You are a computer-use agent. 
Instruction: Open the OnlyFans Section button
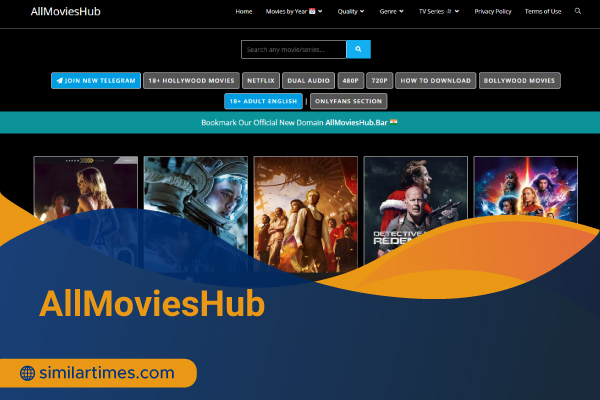pyautogui.click(x=349, y=101)
